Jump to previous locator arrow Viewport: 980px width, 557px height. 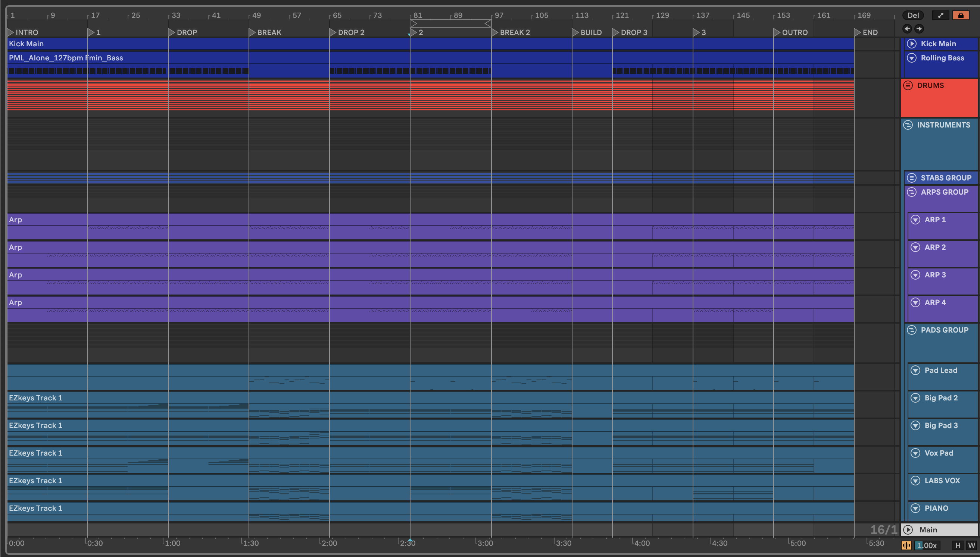pos(907,29)
